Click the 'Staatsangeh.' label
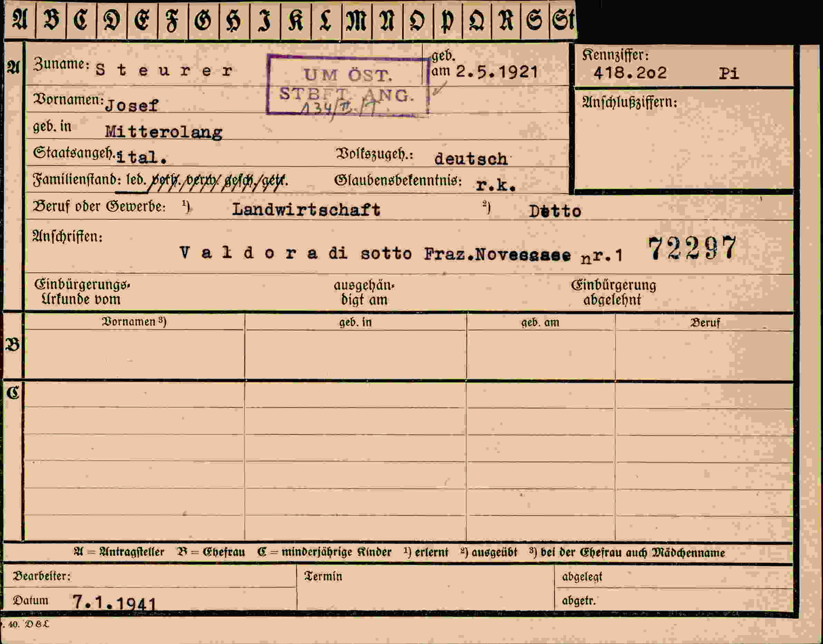The height and width of the screenshot is (644, 823). coord(74,154)
